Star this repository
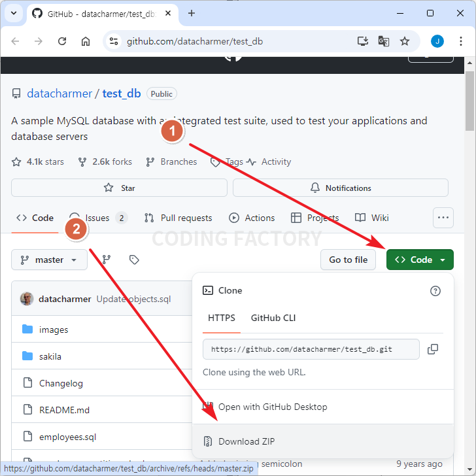This screenshot has width=476, height=476. pos(119,188)
